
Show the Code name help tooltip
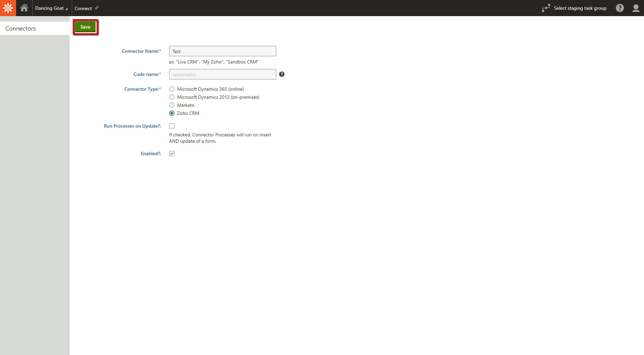(x=282, y=74)
